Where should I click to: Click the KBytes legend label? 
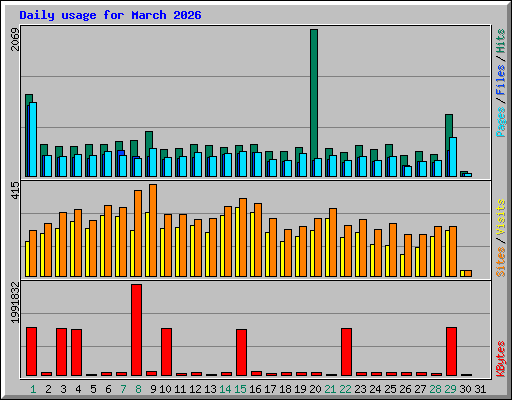coord(500,359)
